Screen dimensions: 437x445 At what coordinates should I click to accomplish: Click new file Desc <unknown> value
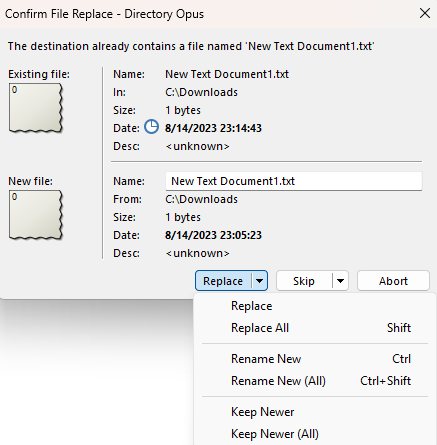click(197, 253)
